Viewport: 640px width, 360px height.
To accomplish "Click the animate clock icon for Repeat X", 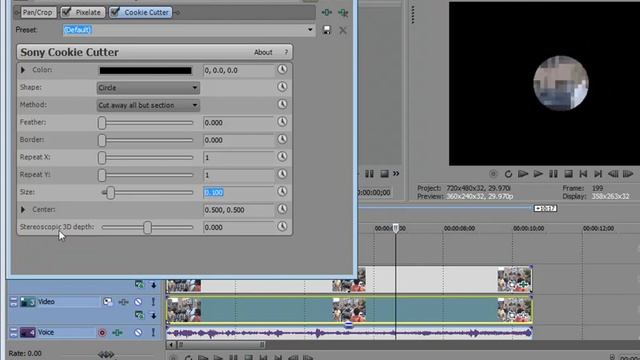I will [282, 157].
